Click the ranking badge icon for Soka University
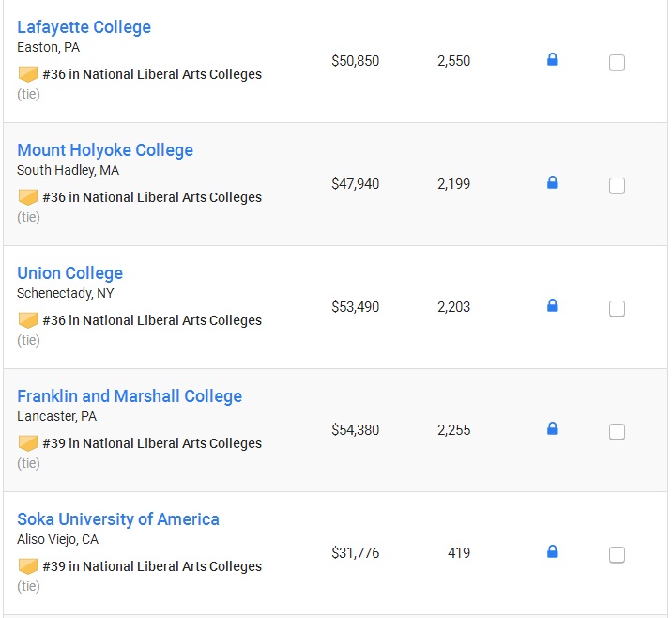This screenshot has height=618, width=672. pyautogui.click(x=28, y=566)
